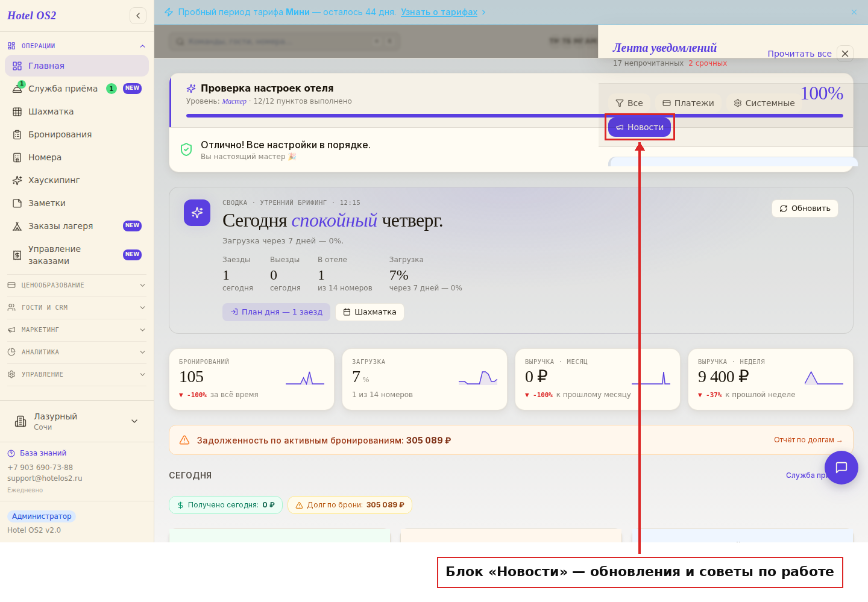Click the debt warning triangle icon
The image size is (868, 602).
[184, 440]
